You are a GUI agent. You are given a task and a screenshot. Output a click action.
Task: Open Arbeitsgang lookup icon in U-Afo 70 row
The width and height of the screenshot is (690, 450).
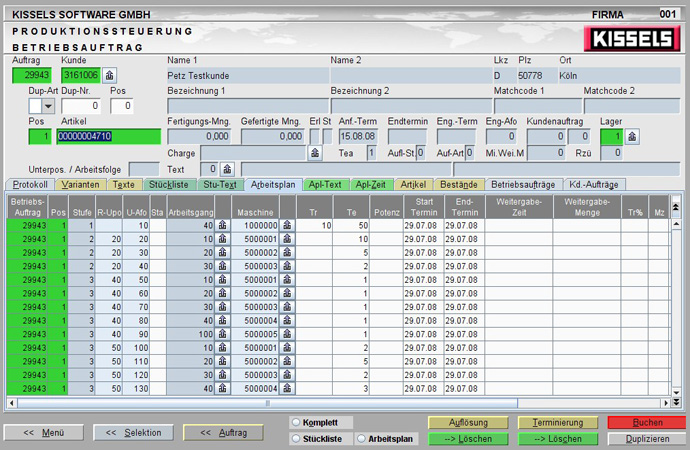tap(223, 307)
